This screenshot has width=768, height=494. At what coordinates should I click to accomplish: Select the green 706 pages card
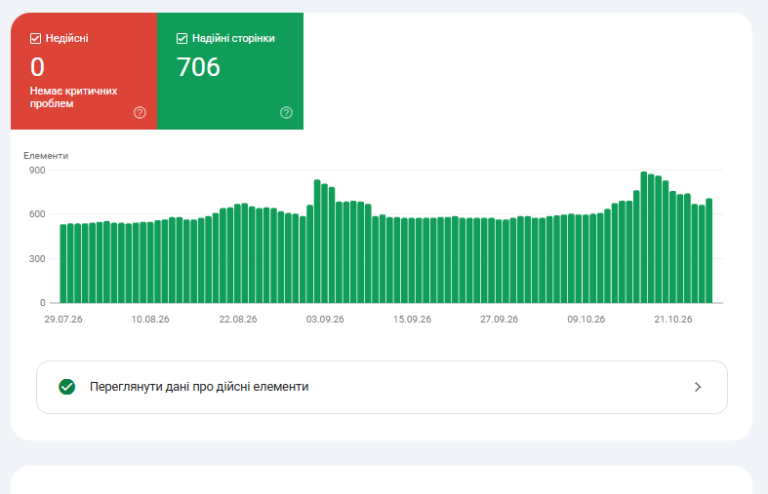(230, 71)
